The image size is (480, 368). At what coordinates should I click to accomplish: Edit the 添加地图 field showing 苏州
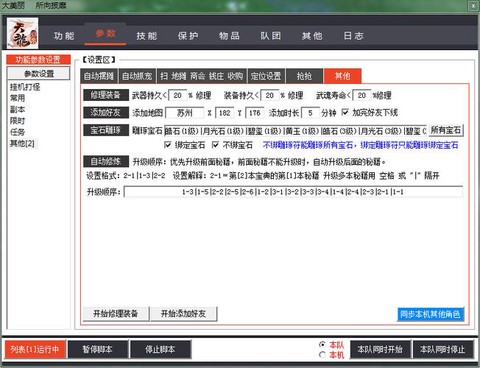click(185, 113)
